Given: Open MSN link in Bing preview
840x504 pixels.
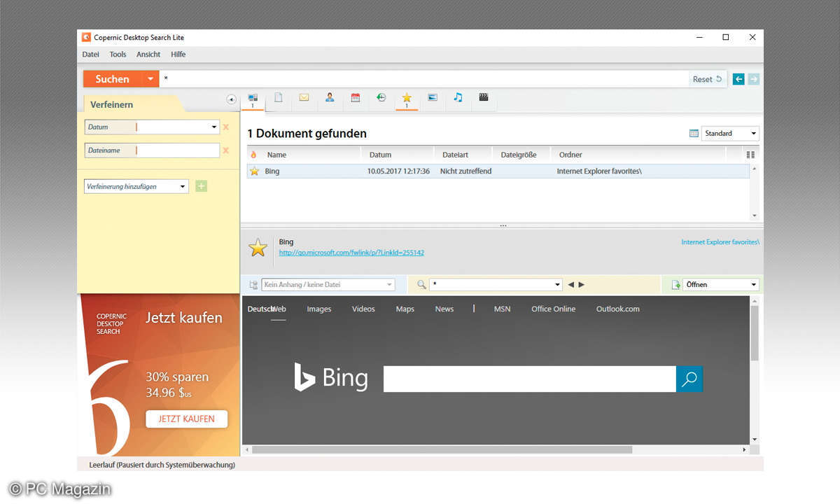Looking at the screenshot, I should 502,309.
